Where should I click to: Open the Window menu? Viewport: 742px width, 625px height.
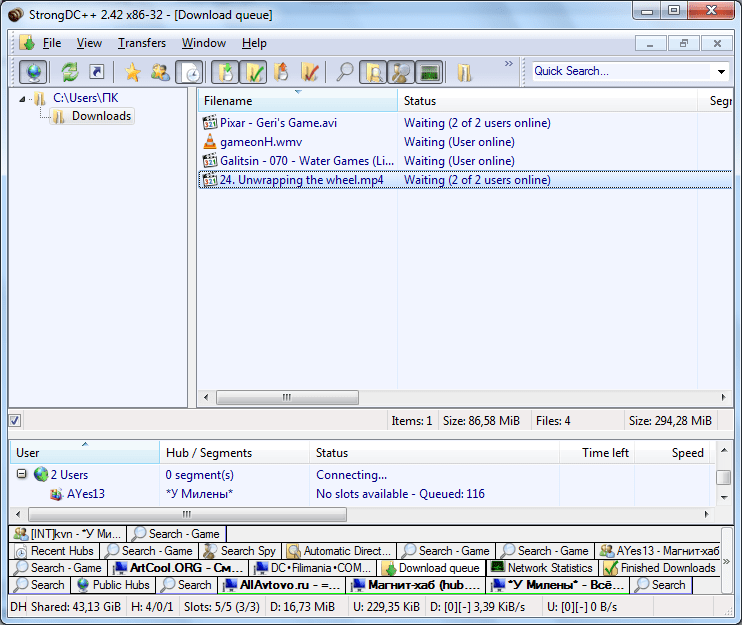pos(204,43)
